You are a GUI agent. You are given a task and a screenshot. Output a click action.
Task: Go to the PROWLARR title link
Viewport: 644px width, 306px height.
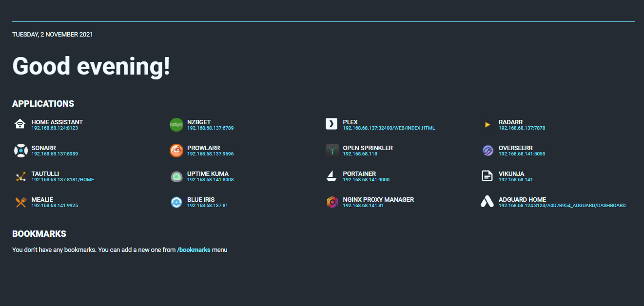[203, 148]
